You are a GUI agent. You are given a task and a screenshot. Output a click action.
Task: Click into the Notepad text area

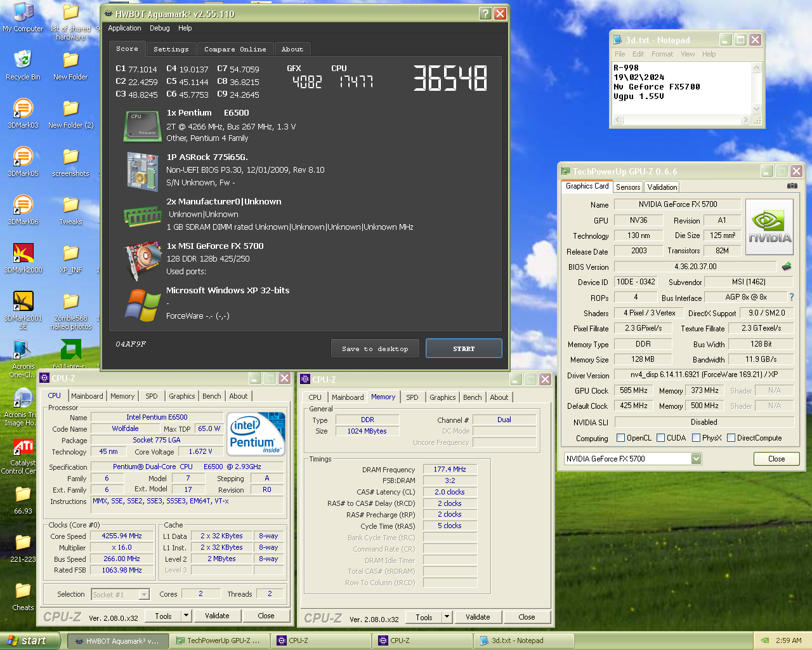(x=682, y=88)
